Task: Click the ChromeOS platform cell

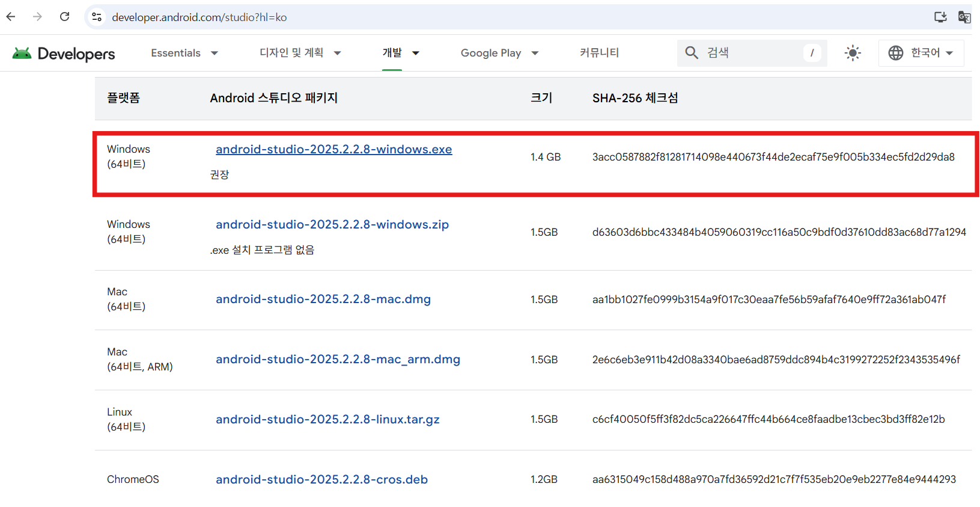Action: click(133, 479)
